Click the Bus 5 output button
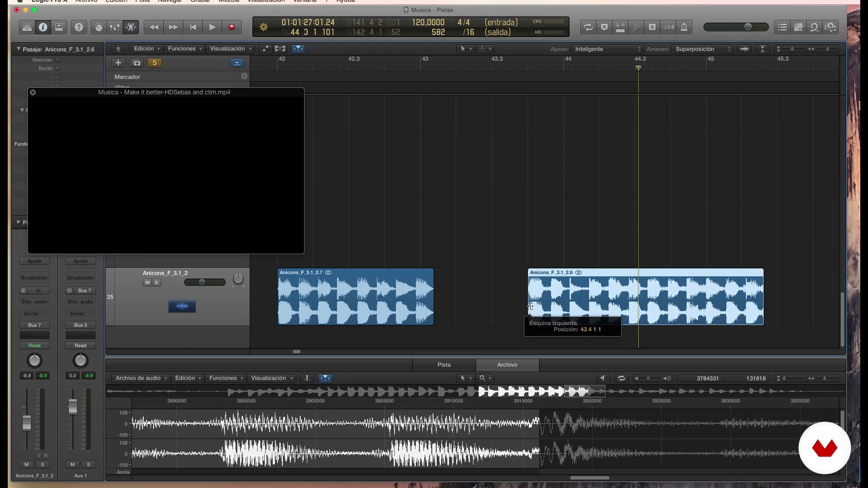Viewport: 868px width, 488px height. [x=80, y=325]
